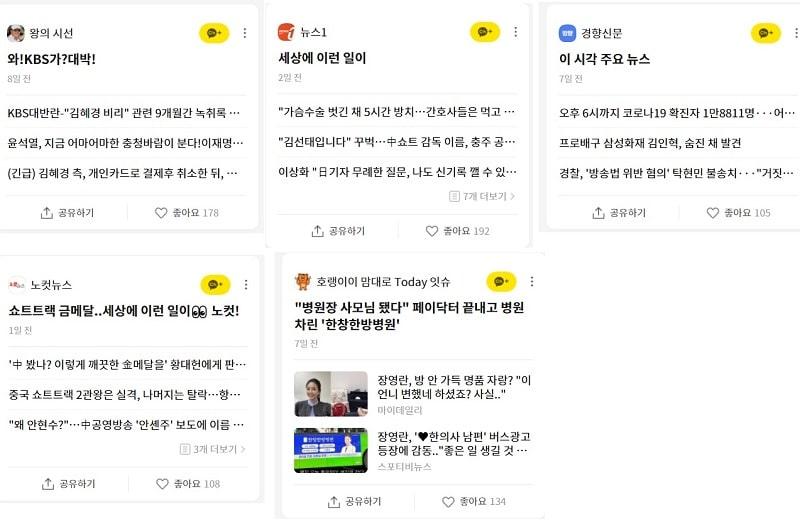
Task: Open the KBS대반란 김혜경 비리 headline
Action: click(x=123, y=113)
